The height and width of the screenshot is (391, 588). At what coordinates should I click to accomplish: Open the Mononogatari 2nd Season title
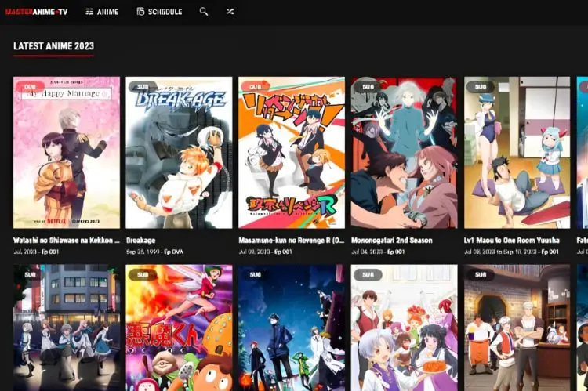click(392, 241)
